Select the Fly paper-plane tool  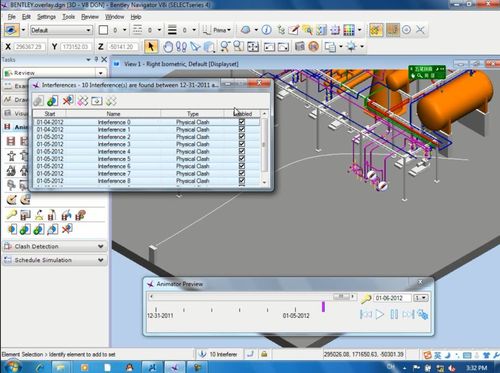(195, 47)
